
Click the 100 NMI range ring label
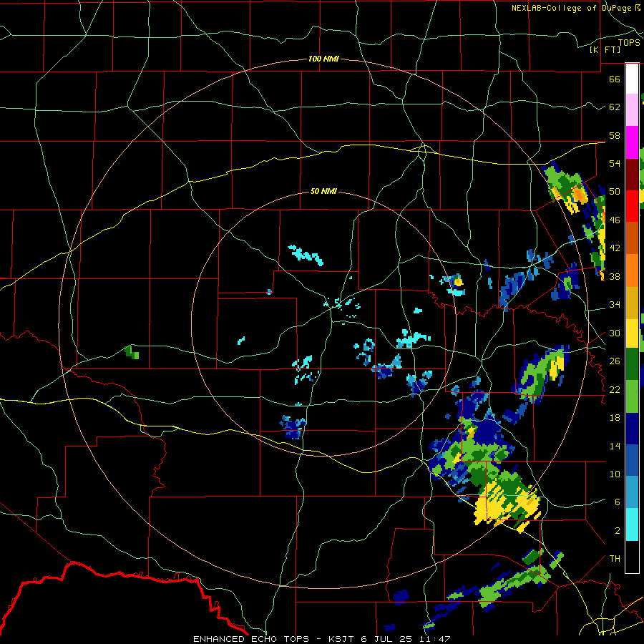323,59
